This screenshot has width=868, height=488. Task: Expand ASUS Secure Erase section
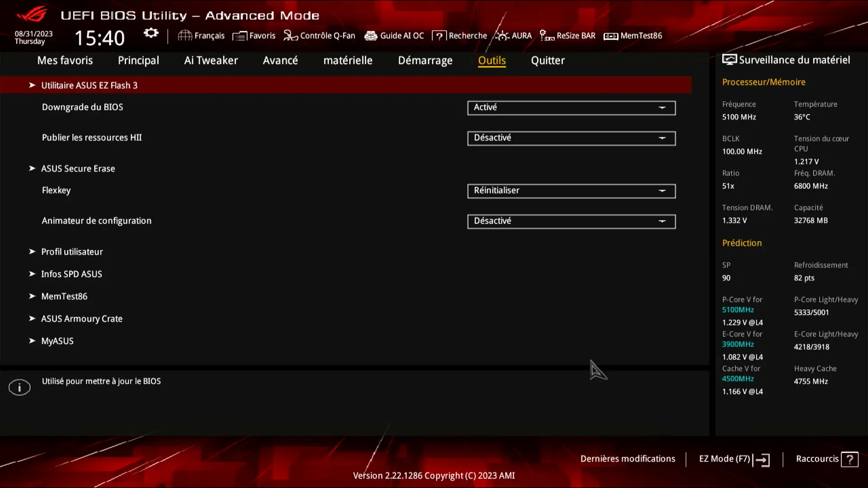tap(78, 168)
